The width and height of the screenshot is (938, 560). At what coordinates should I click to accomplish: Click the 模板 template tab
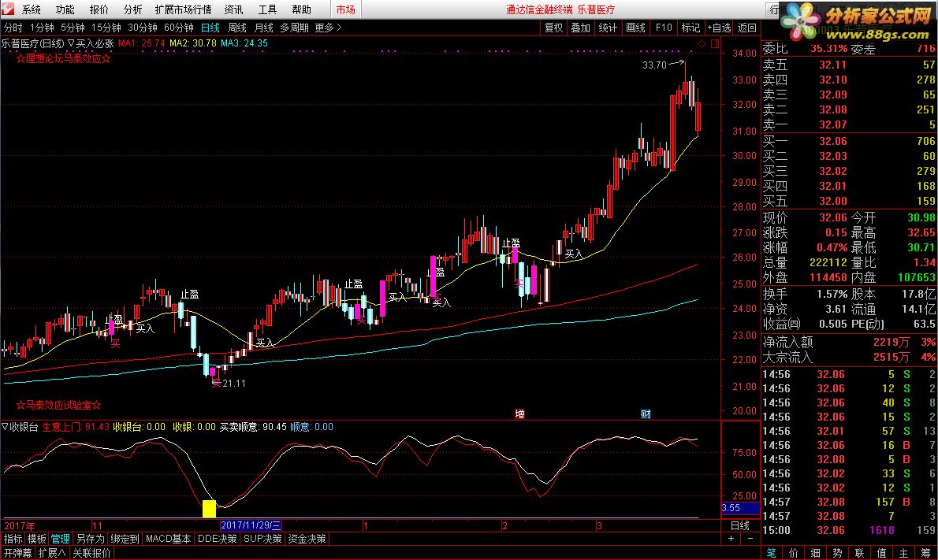pyautogui.click(x=36, y=539)
